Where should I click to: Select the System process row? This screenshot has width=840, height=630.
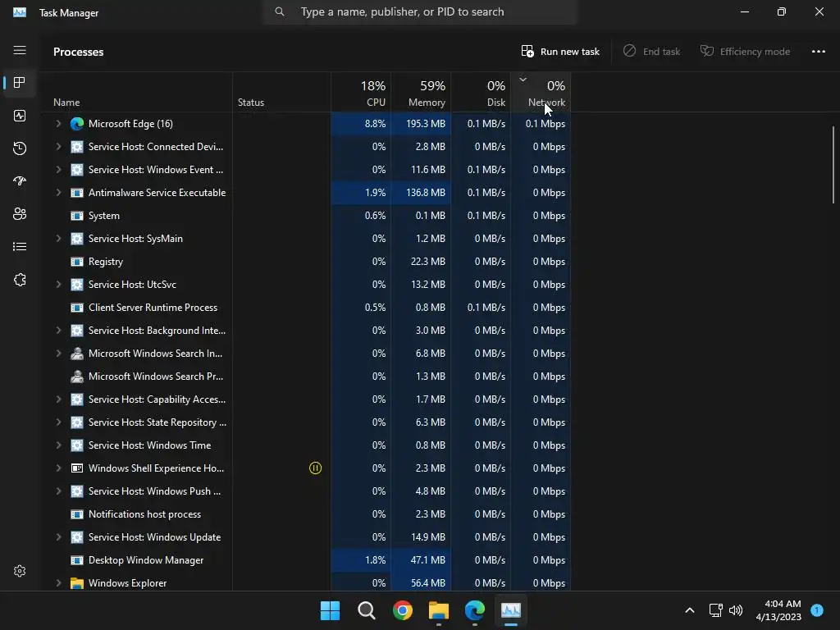306,216
